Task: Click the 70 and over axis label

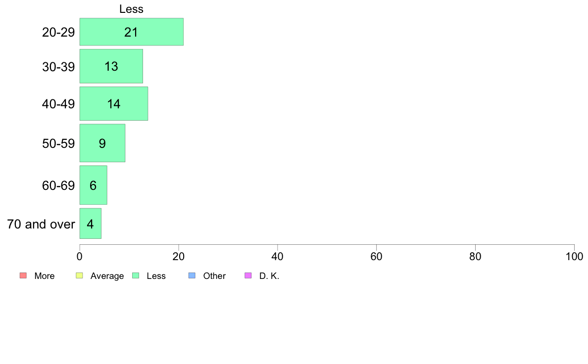Action: [x=41, y=224]
